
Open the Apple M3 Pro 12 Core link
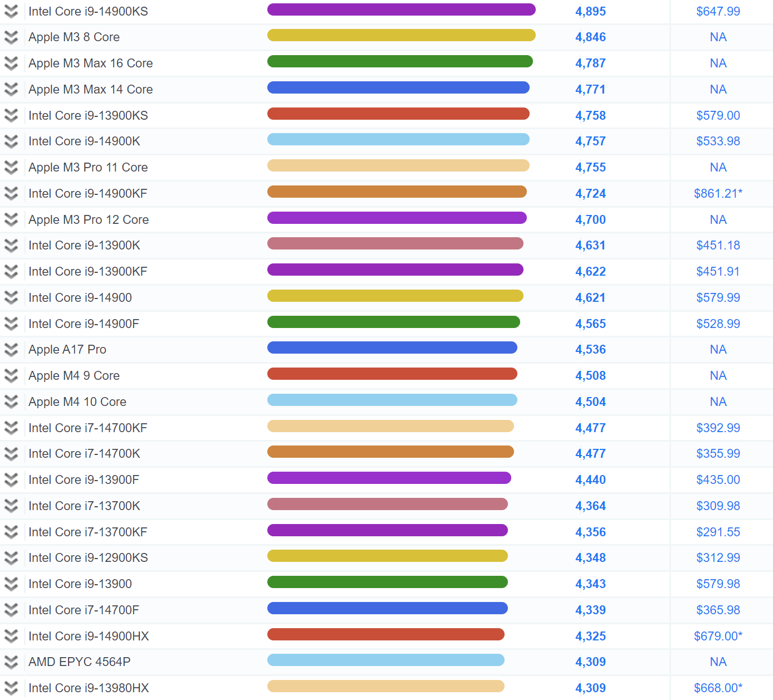coord(89,219)
